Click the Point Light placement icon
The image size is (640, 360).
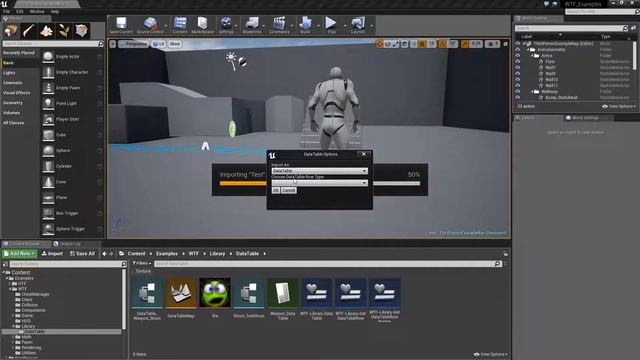pyautogui.click(x=48, y=104)
